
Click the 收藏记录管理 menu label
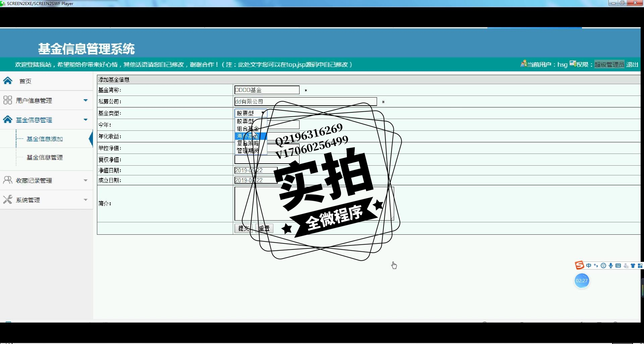[x=34, y=181]
